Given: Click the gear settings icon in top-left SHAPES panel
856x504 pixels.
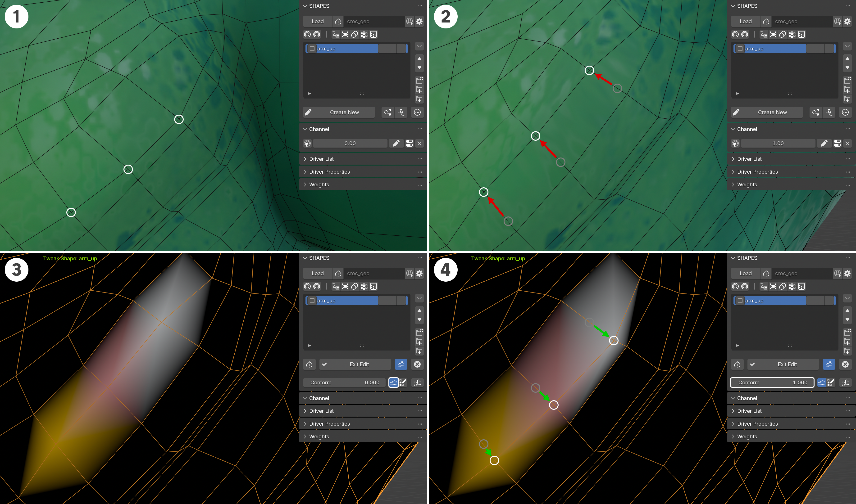Looking at the screenshot, I should pyautogui.click(x=419, y=21).
